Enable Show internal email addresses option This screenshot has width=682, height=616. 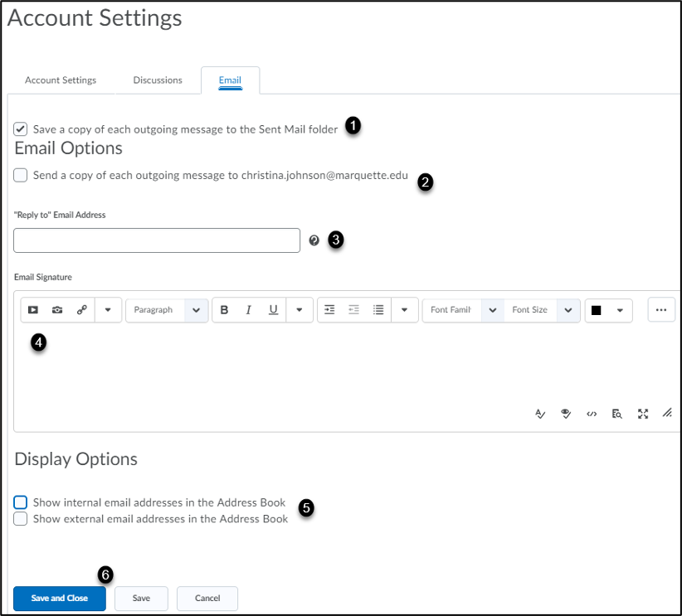[x=21, y=502]
